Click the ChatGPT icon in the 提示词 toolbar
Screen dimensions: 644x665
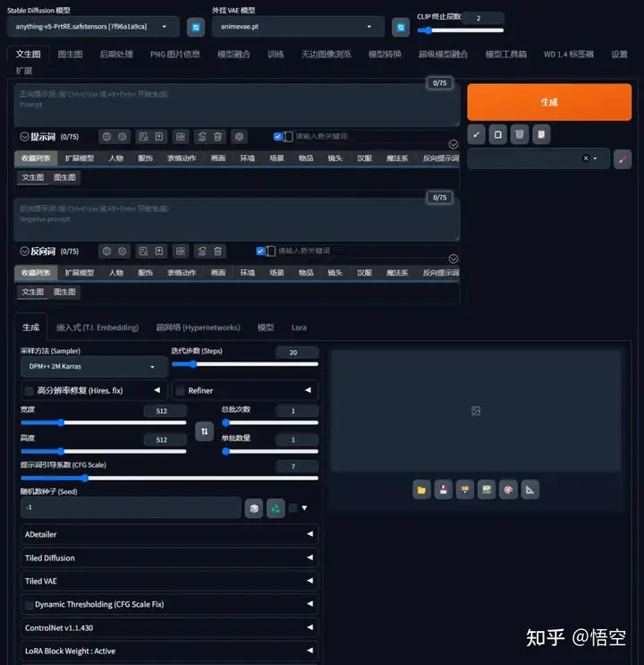[x=239, y=137]
